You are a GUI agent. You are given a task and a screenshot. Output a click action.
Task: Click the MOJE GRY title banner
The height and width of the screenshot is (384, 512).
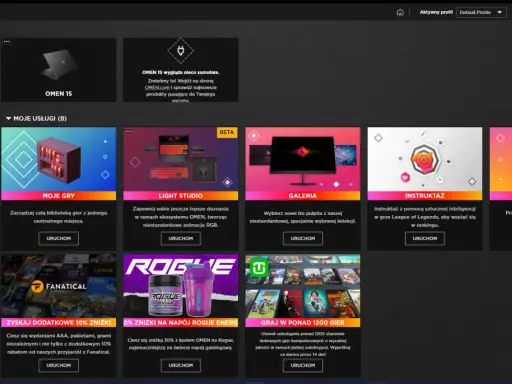pyautogui.click(x=59, y=196)
